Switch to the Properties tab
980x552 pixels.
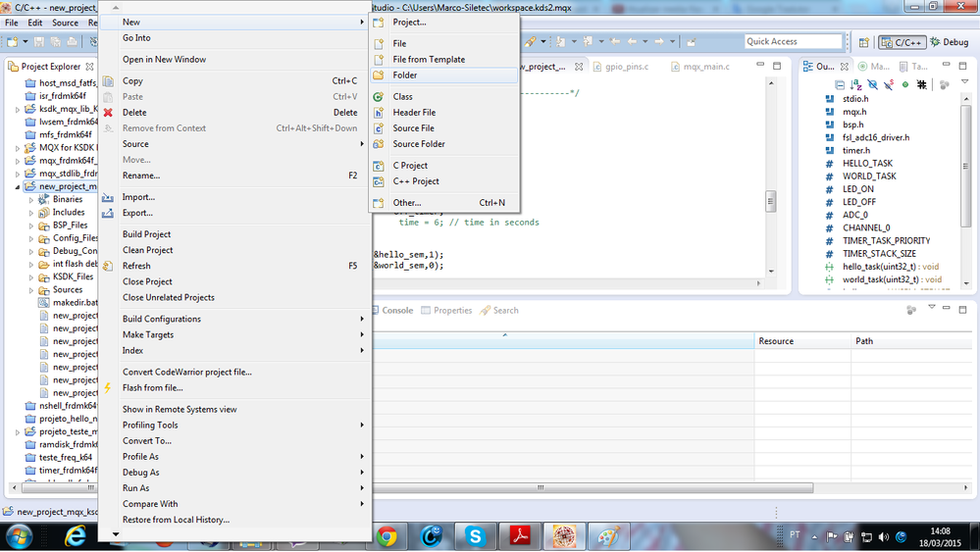(446, 311)
